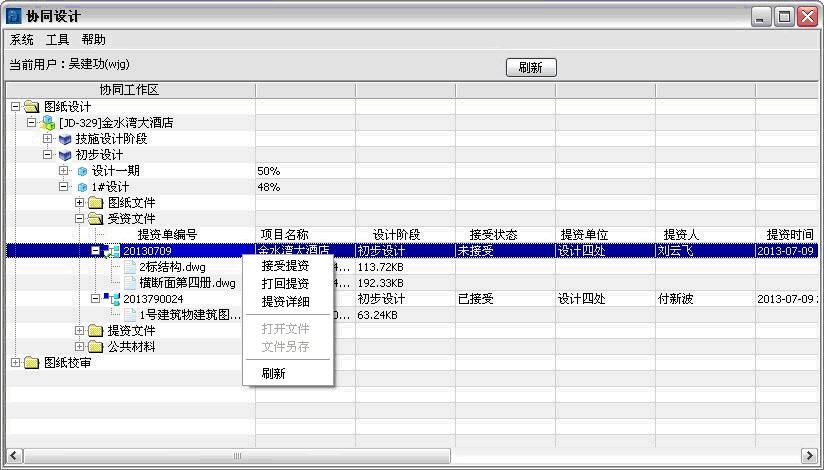Choose 提资详细 from context menu
Viewport: 824px width, 470px height.
point(285,302)
